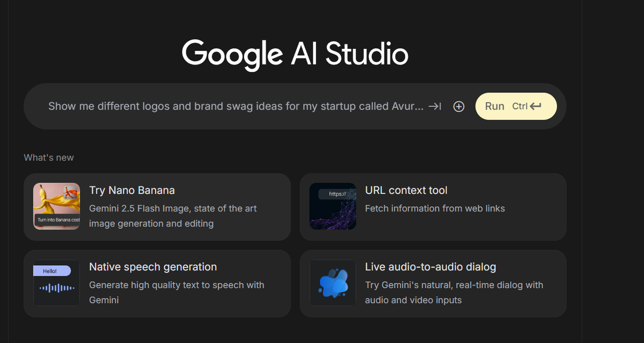Click the What's new label
The image size is (644, 343).
coord(49,157)
